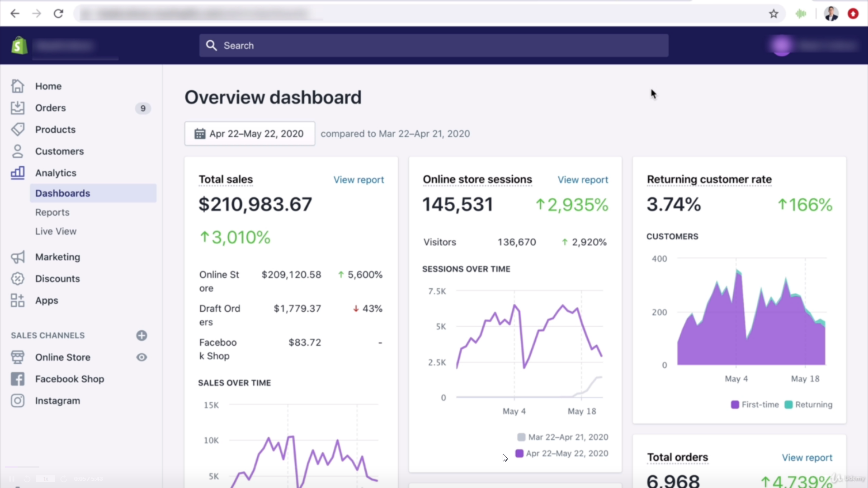Click the Marketing megaphone icon

(18, 257)
